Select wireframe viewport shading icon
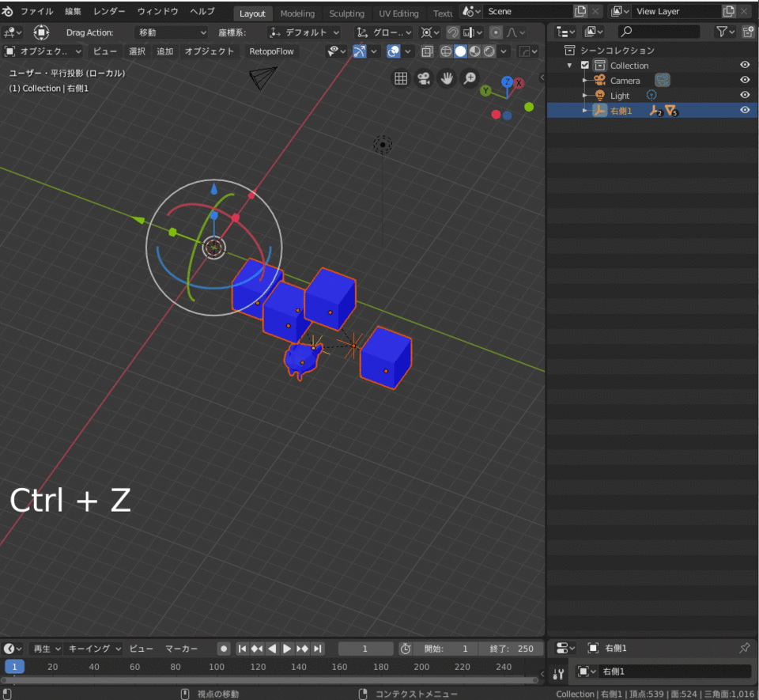 point(446,51)
